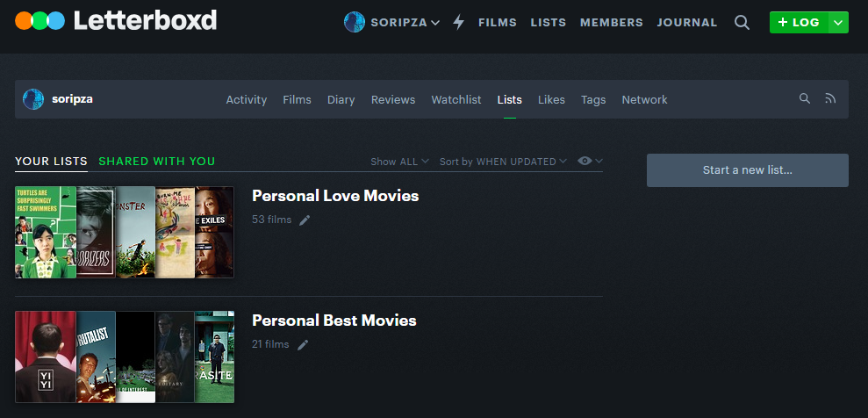Select the YOUR LISTS tab
Viewport: 868px width, 418px height.
[x=51, y=161]
